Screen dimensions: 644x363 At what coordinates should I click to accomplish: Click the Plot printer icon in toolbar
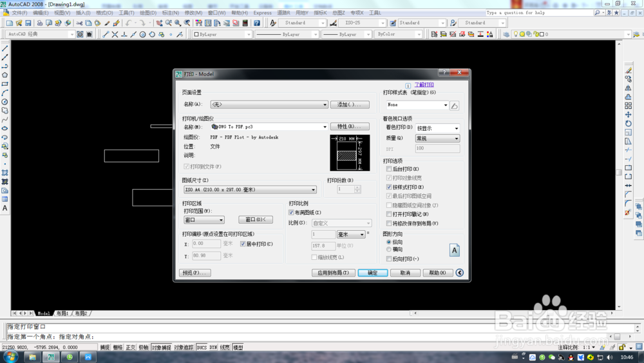[40, 23]
